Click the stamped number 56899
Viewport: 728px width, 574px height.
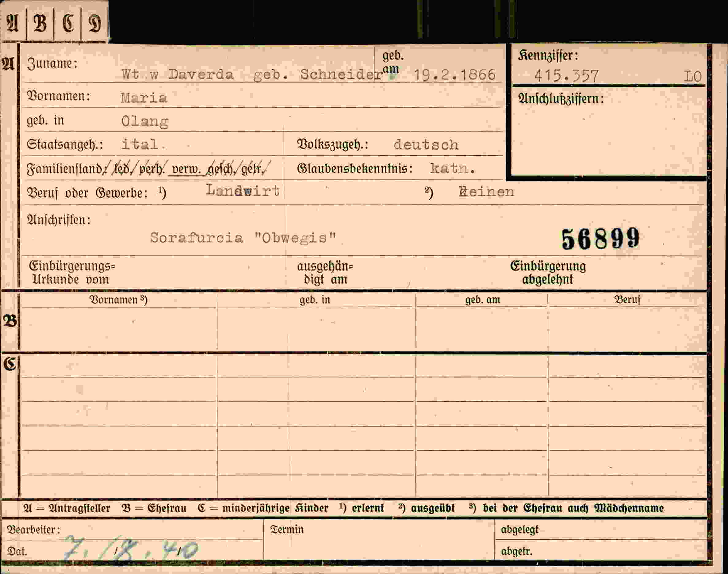[x=601, y=239]
